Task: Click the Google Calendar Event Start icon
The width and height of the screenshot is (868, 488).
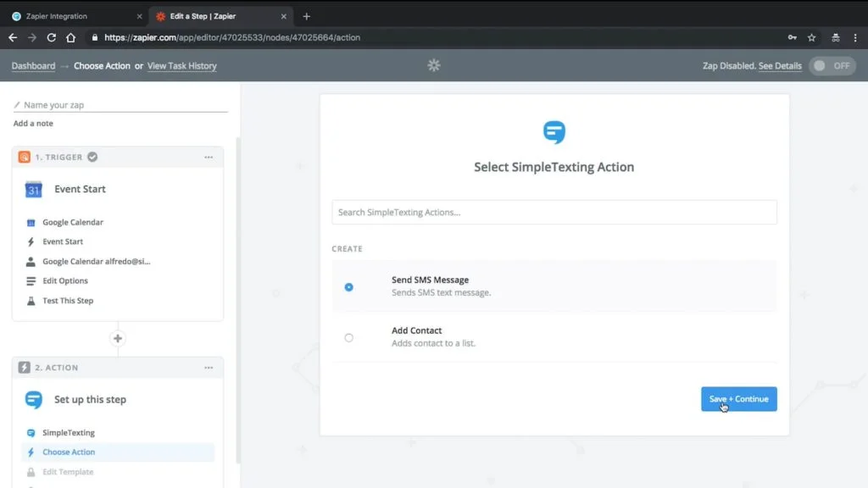Action: click(34, 190)
